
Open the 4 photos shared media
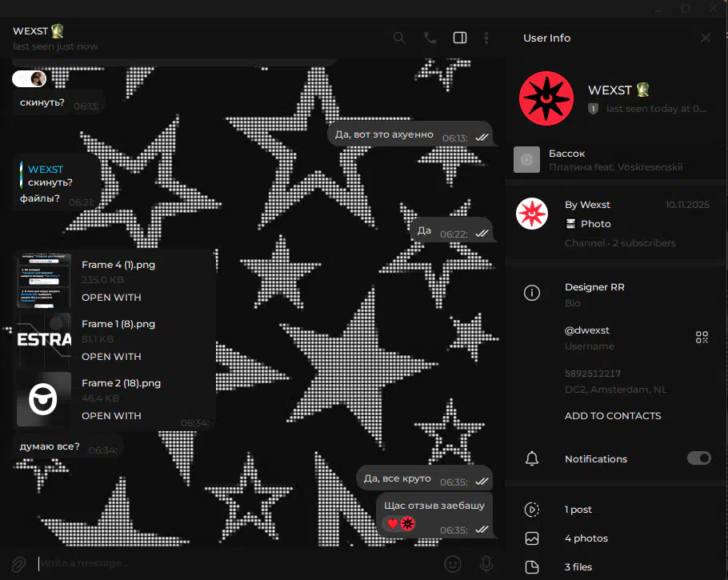(x=586, y=538)
